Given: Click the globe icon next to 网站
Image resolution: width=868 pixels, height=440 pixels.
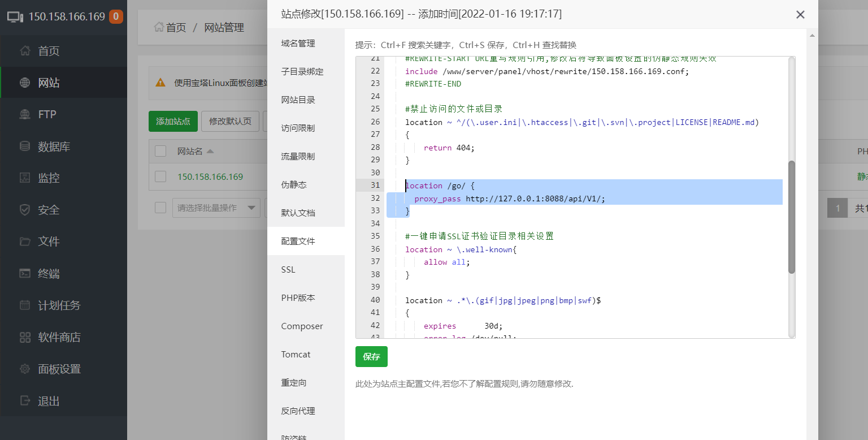Looking at the screenshot, I should (24, 83).
